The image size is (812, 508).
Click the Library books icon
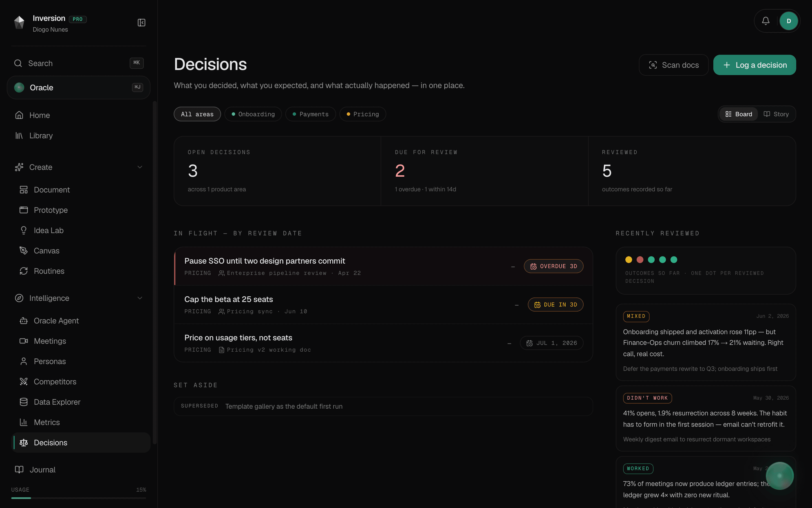point(19,135)
